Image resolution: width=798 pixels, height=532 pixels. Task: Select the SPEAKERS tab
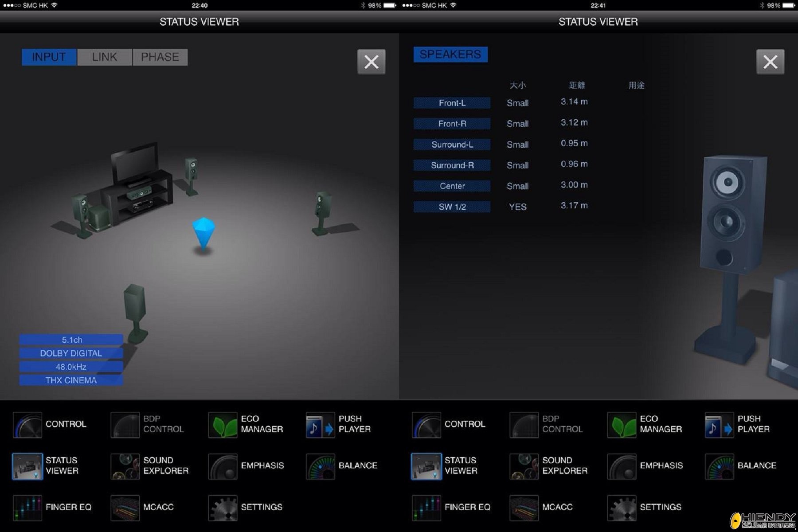click(450, 55)
